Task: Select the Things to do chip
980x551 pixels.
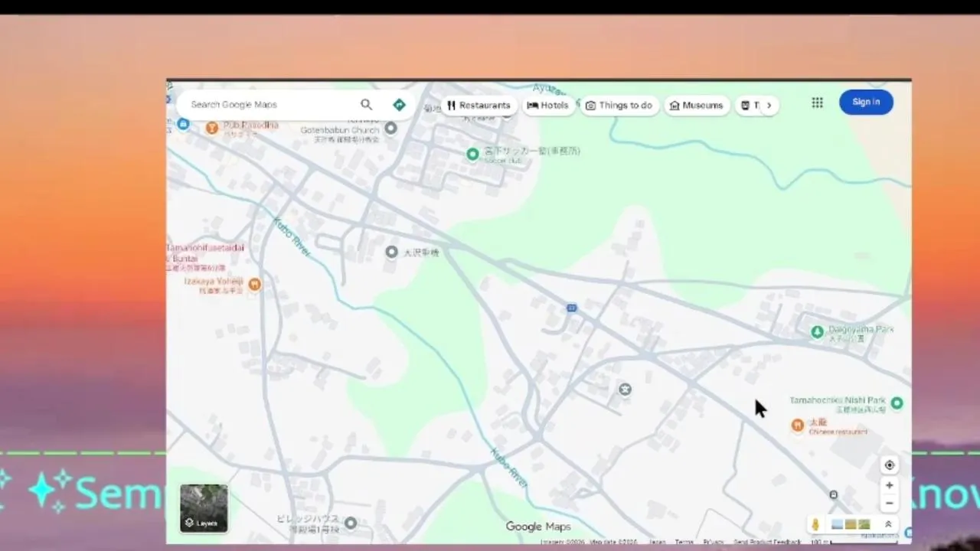Action: [x=619, y=106]
